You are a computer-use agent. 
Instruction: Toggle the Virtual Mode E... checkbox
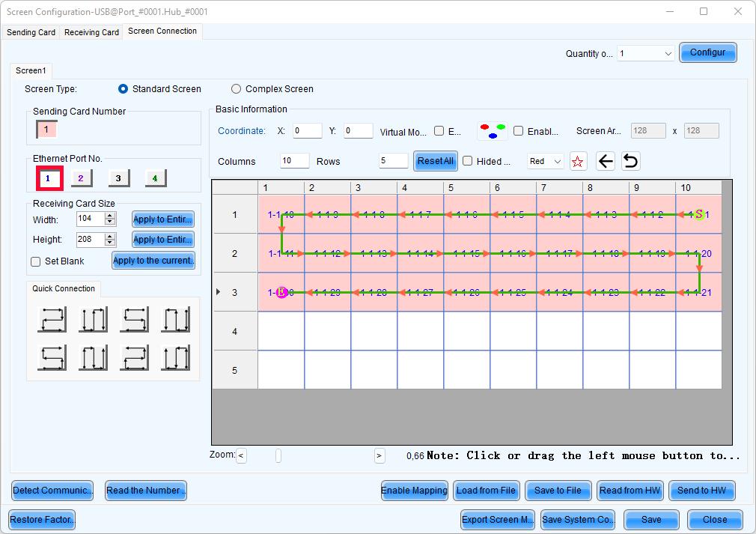click(439, 131)
